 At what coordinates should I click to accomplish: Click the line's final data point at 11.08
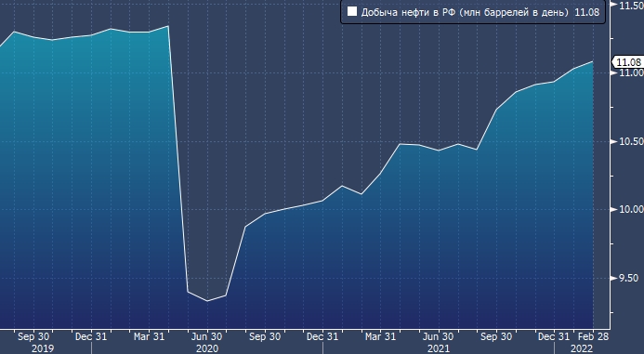(x=593, y=61)
